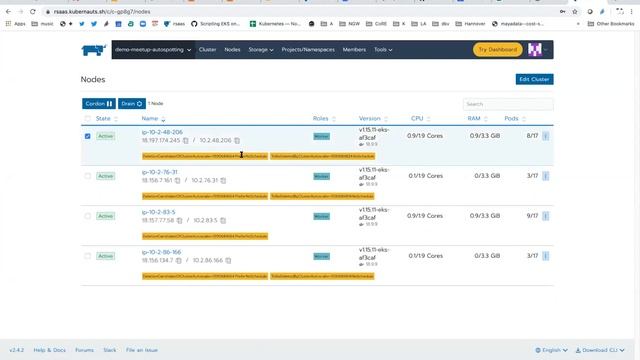
Task: Click the Search nodes field
Action: point(508,104)
